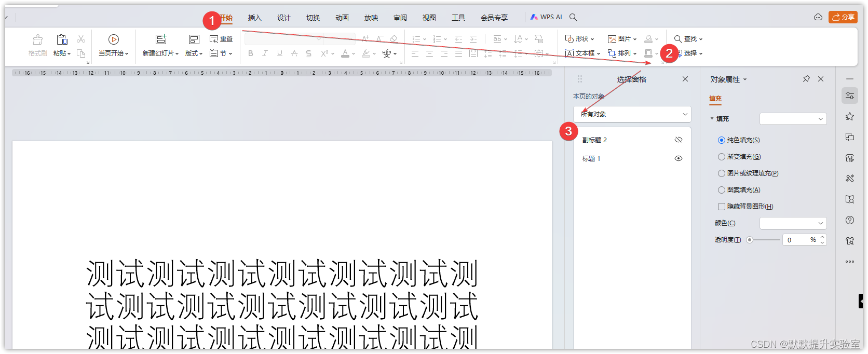
Task: Click the WPS AI button
Action: tap(546, 17)
